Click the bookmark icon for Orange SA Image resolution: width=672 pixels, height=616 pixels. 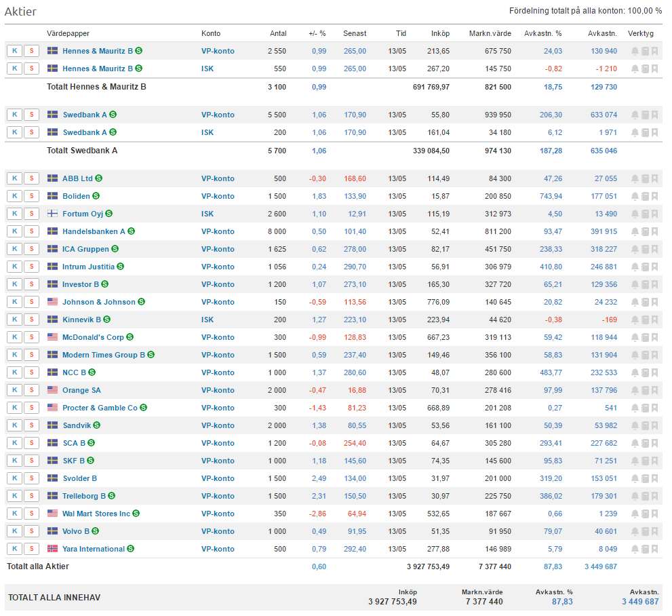pyautogui.click(x=655, y=390)
